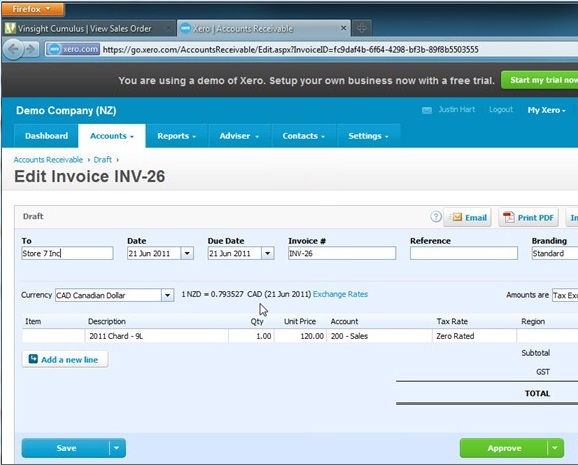The height and width of the screenshot is (465, 578).
Task: Edit the Qty value 1.00
Action: (251, 336)
